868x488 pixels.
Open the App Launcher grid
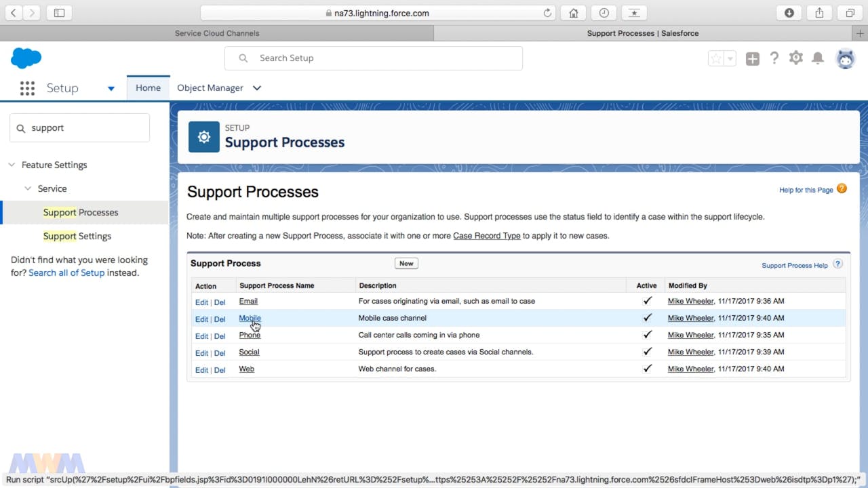[27, 88]
